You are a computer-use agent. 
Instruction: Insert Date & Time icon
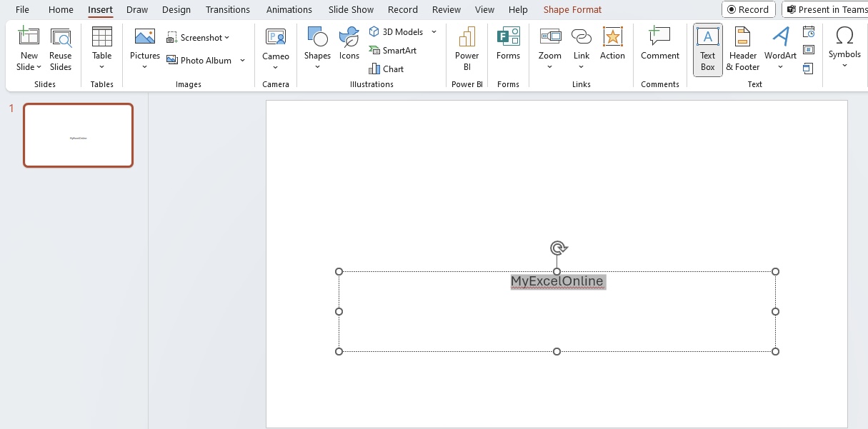click(809, 31)
